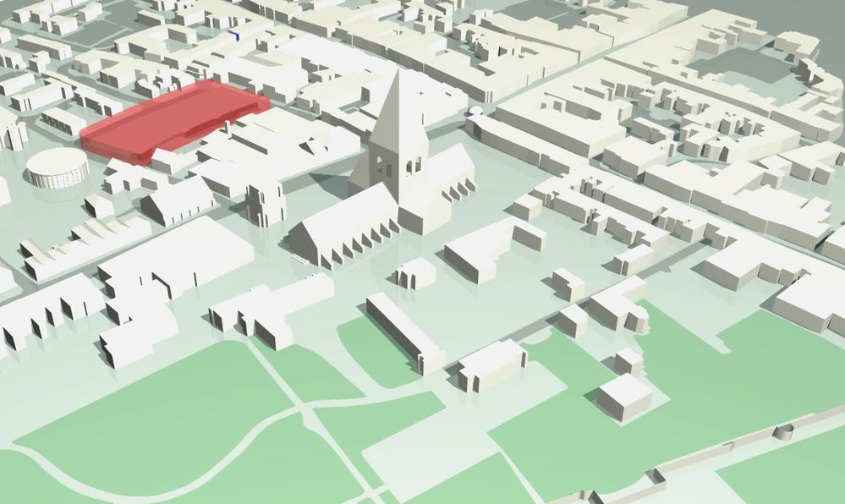Select the round tower on the city wall

[x=784, y=432]
